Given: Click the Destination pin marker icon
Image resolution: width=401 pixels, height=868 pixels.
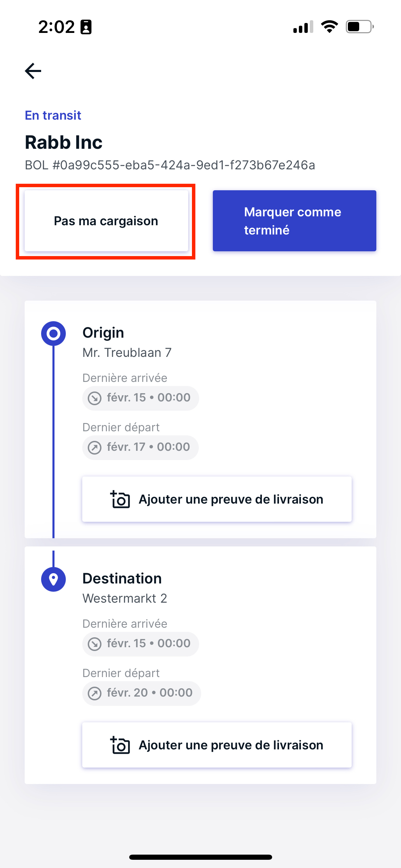Looking at the screenshot, I should (53, 579).
